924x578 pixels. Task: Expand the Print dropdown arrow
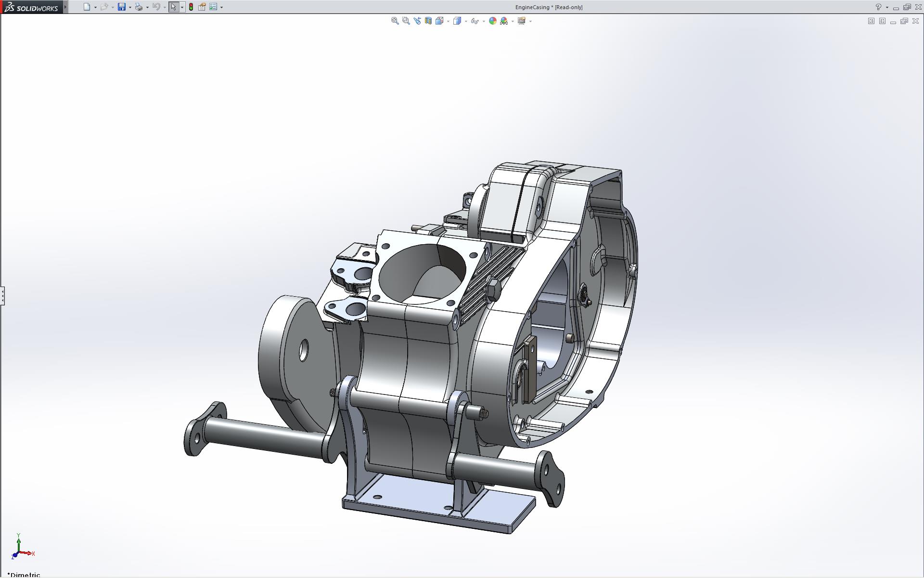(147, 7)
